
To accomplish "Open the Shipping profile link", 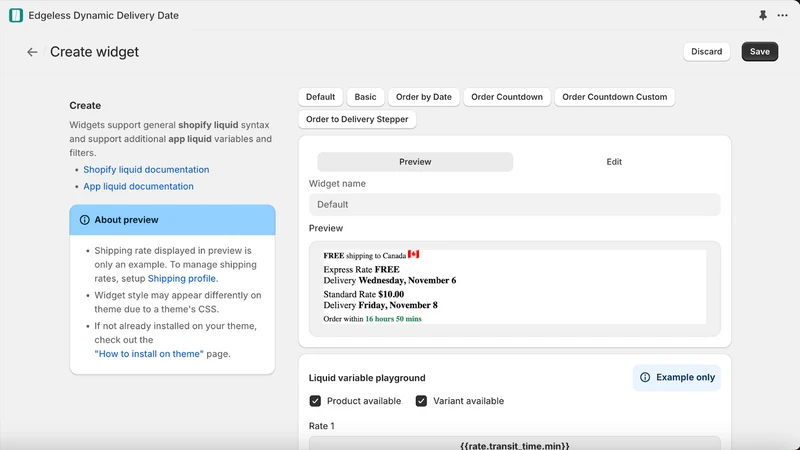I will pyautogui.click(x=183, y=279).
